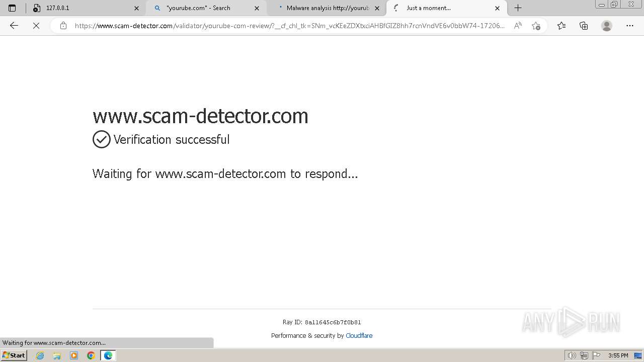Restore down the Edge window
Screen dimensions: 644x362
click(614, 5)
